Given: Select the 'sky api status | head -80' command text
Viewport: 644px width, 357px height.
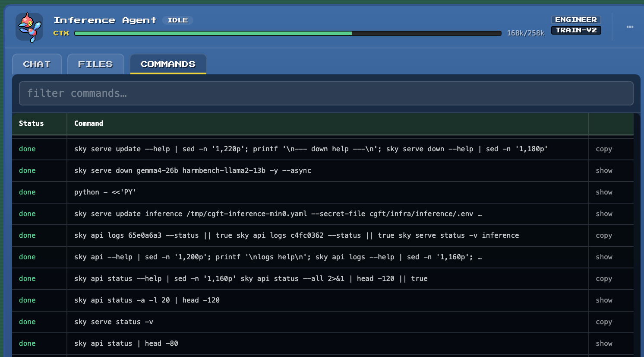Looking at the screenshot, I should [x=126, y=344].
